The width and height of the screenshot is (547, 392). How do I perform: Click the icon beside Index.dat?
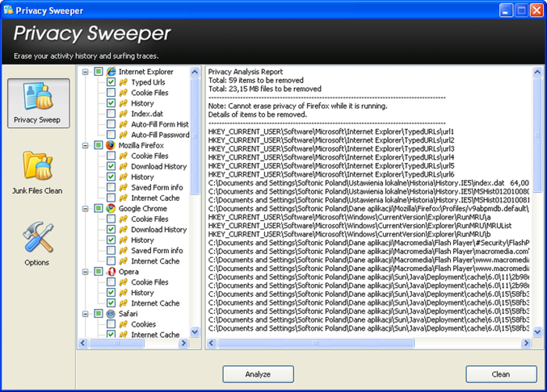123,114
